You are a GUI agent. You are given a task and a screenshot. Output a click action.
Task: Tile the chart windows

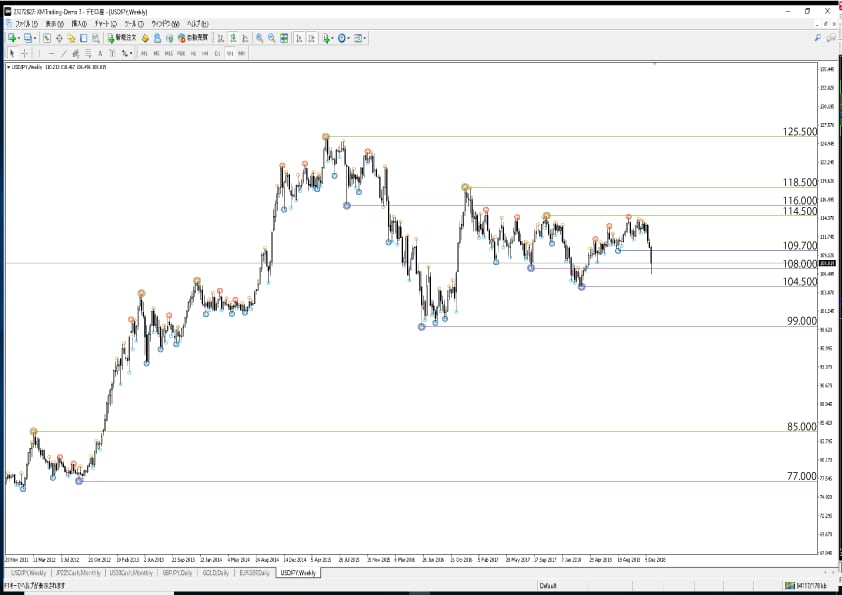284,38
